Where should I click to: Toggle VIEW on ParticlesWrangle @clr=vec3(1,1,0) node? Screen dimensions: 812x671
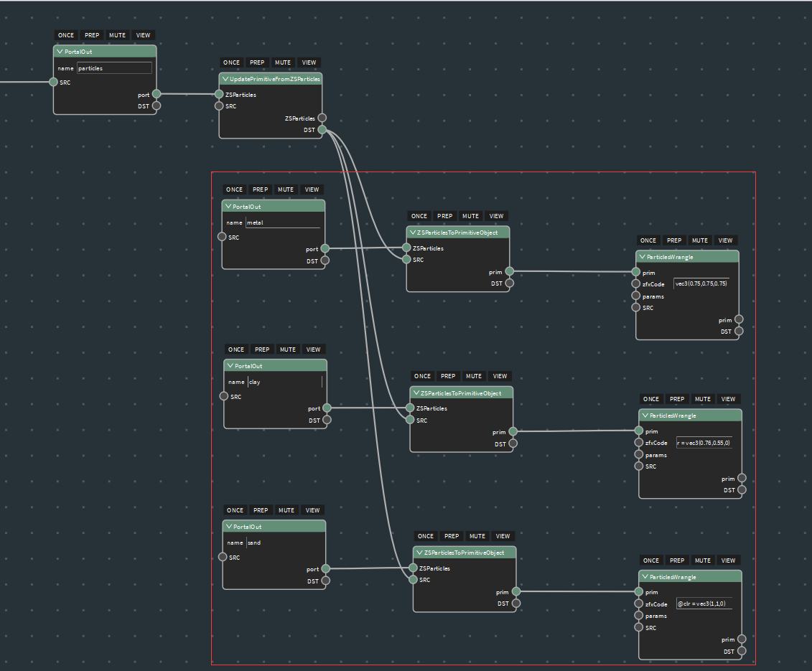729,560
